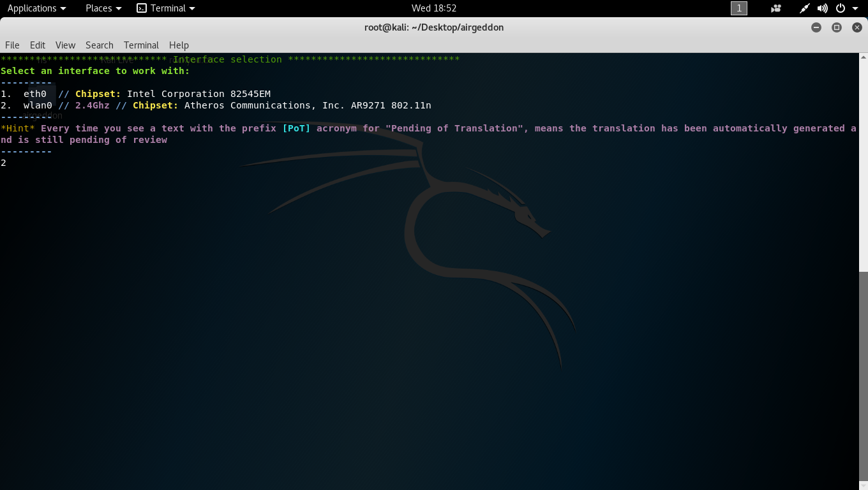The height and width of the screenshot is (490, 868).
Task: Click the 'Select an interface to work with:' text
Action: 95,71
